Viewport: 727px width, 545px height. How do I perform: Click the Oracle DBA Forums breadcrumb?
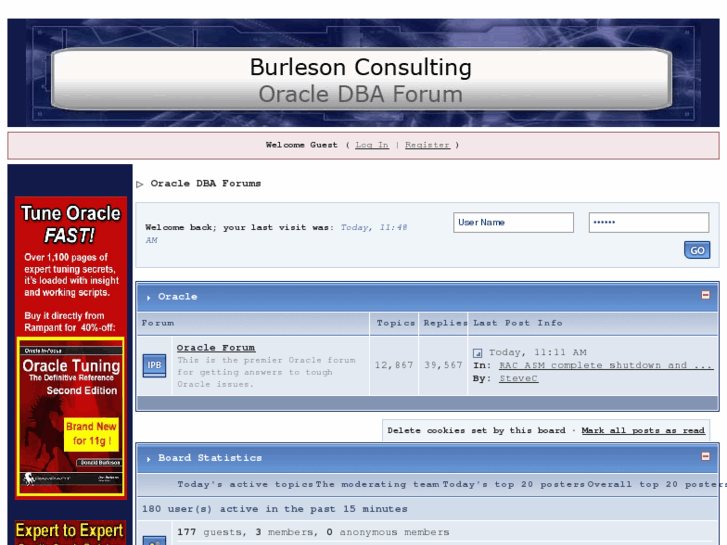(205, 184)
